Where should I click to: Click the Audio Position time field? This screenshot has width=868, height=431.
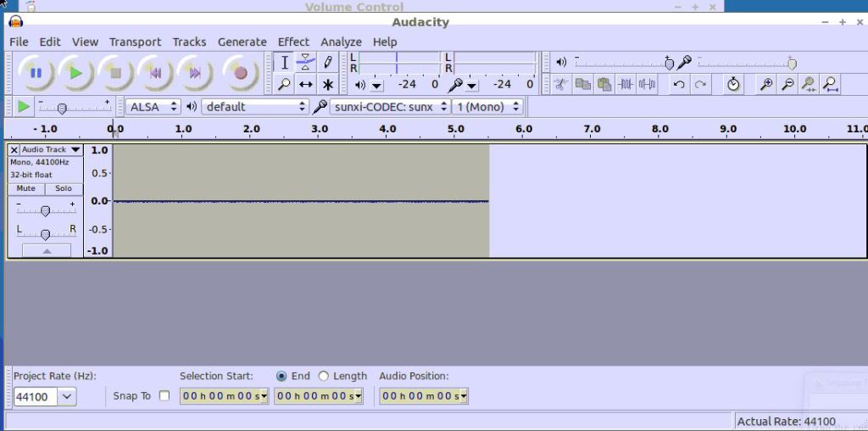pyautogui.click(x=424, y=396)
